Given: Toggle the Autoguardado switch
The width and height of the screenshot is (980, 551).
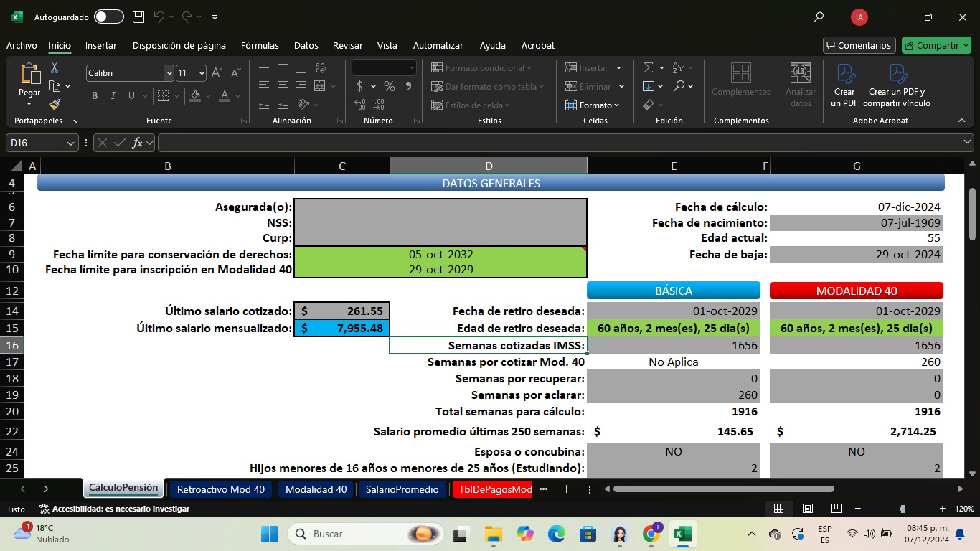Looking at the screenshot, I should point(108,17).
